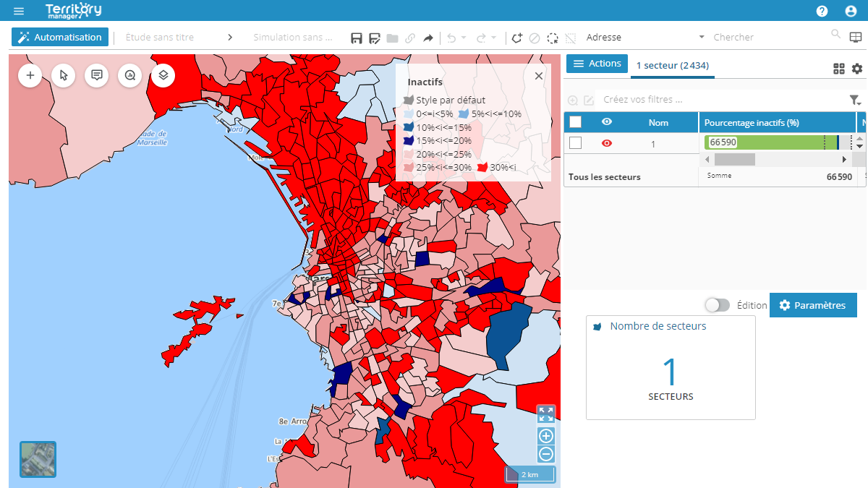Expand the undo history dropdown arrow

pos(464,38)
